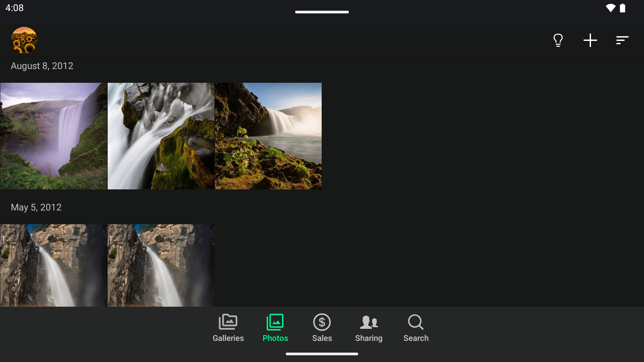
Task: Tap the lightbulb tips icon
Action: (558, 40)
